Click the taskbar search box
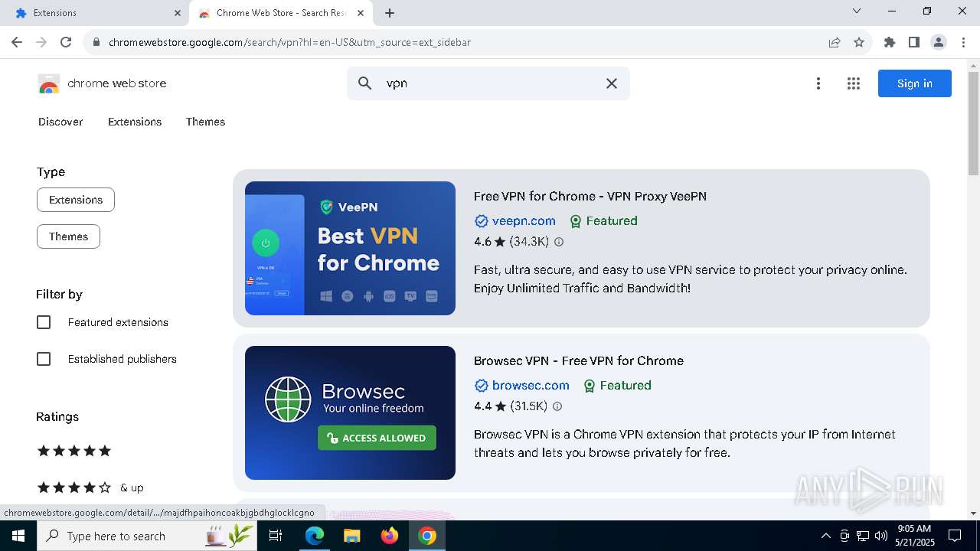This screenshot has width=980, height=551. (x=148, y=536)
